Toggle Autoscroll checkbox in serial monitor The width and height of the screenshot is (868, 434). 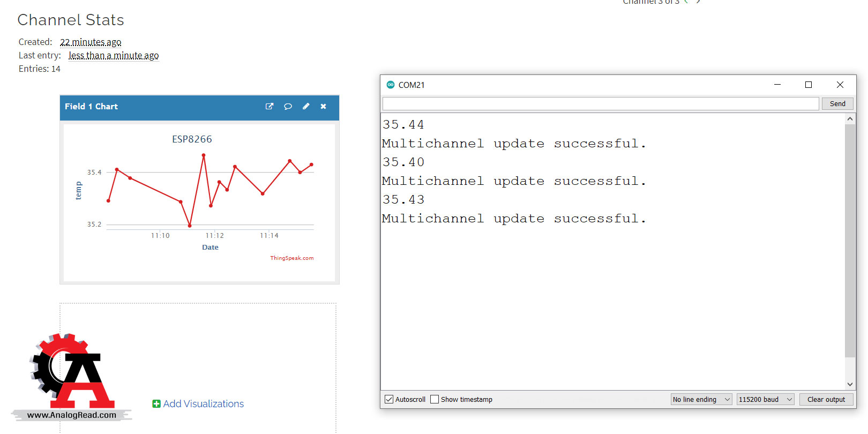389,399
